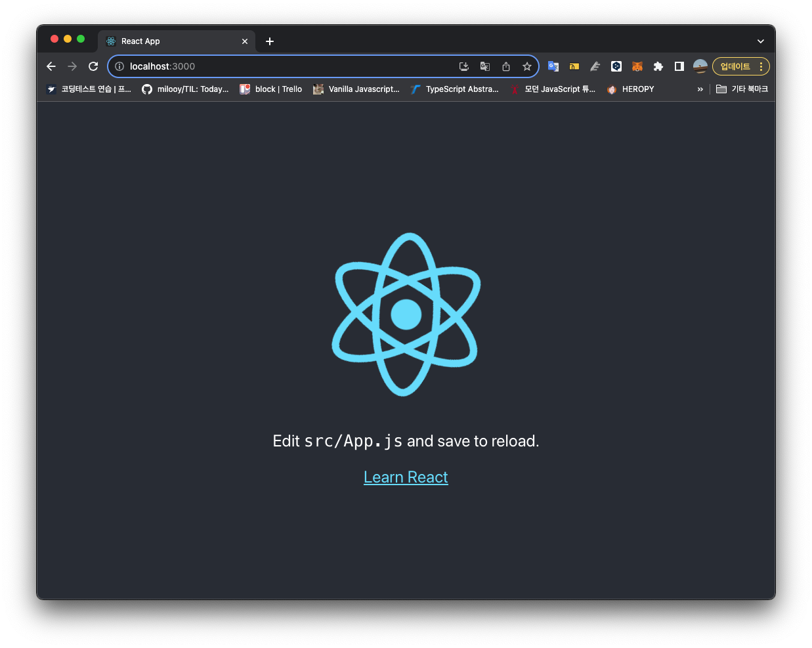Select the React App tab
Viewport: 812px width, 648px height.
[177, 41]
